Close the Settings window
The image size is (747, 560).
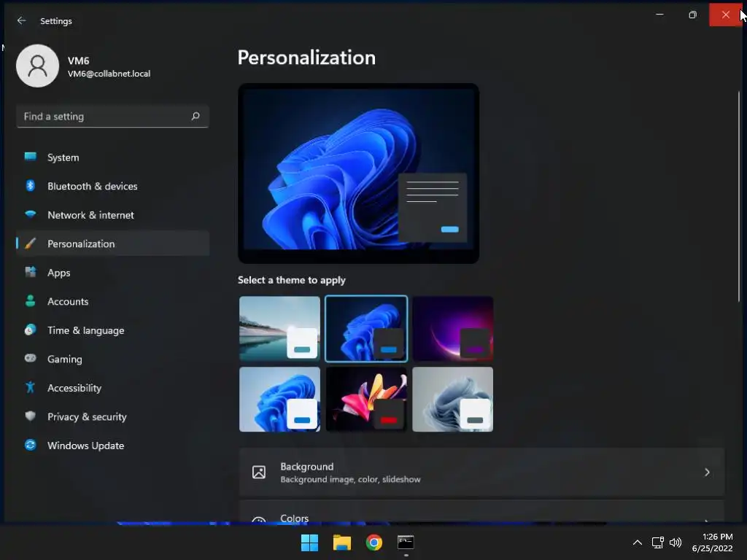click(x=726, y=15)
